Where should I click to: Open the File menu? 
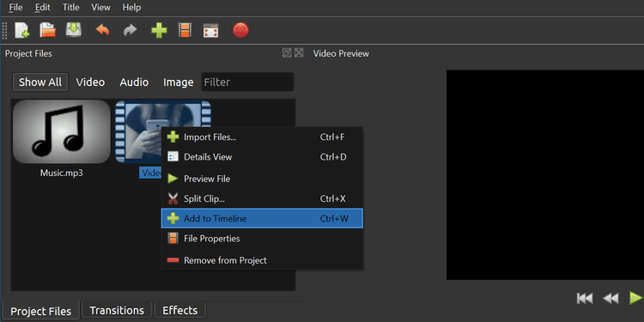coord(15,8)
